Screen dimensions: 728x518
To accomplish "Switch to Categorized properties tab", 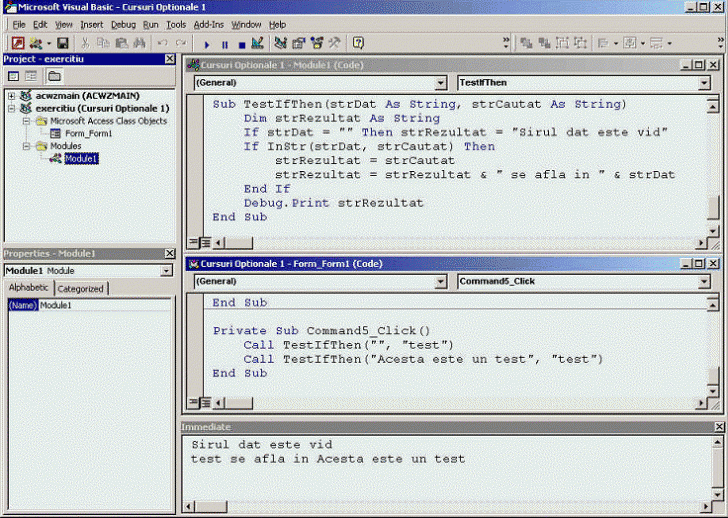I will (x=81, y=289).
